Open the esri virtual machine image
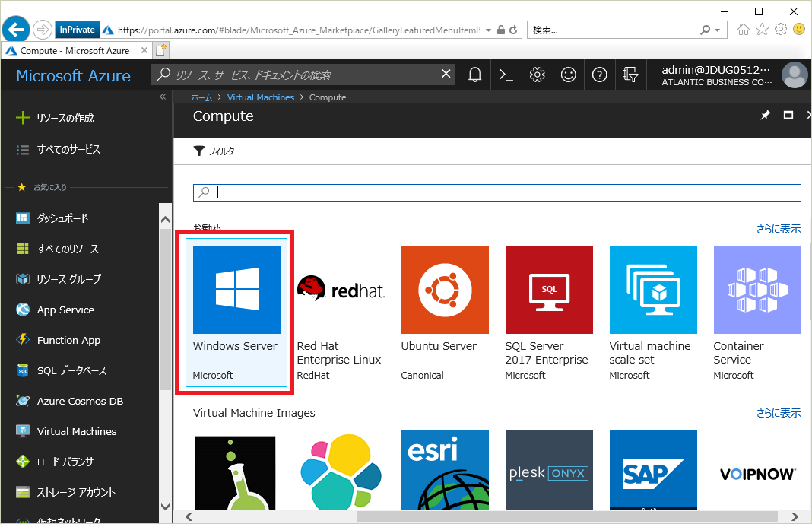Viewport: 812px width, 524px height. [x=445, y=470]
